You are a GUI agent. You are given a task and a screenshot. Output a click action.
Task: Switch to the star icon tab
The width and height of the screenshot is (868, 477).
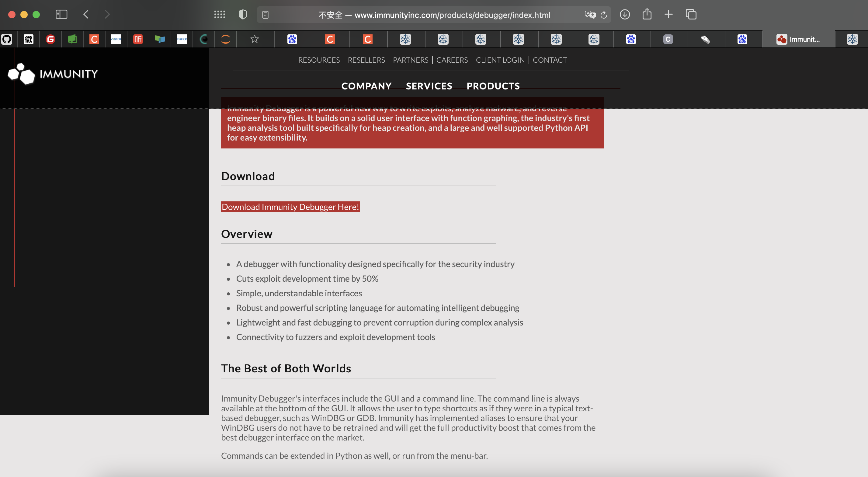point(255,39)
